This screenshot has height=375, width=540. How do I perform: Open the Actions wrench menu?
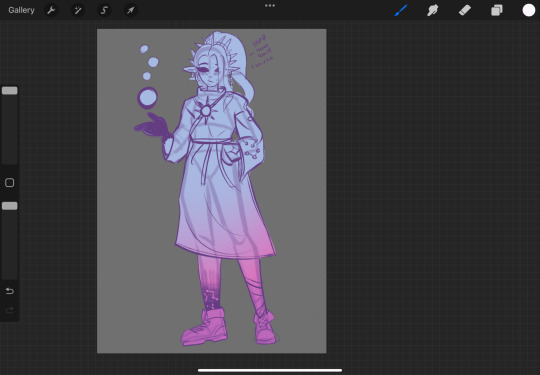click(51, 10)
